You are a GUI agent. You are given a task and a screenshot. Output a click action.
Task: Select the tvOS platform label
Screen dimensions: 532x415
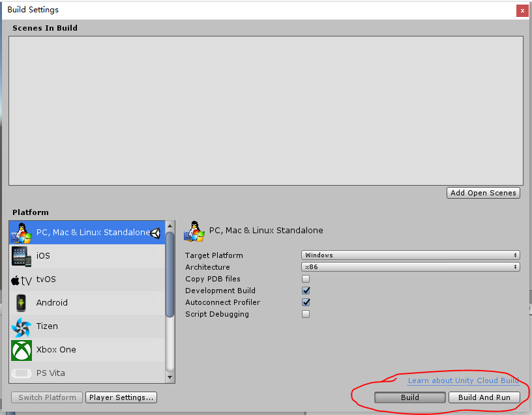click(x=46, y=279)
